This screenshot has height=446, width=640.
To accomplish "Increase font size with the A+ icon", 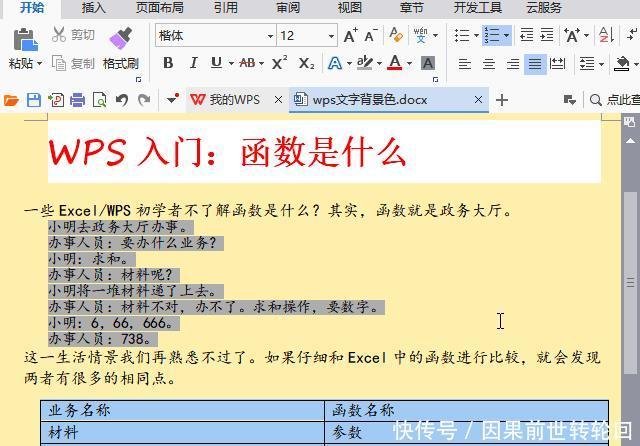I will click(x=350, y=36).
